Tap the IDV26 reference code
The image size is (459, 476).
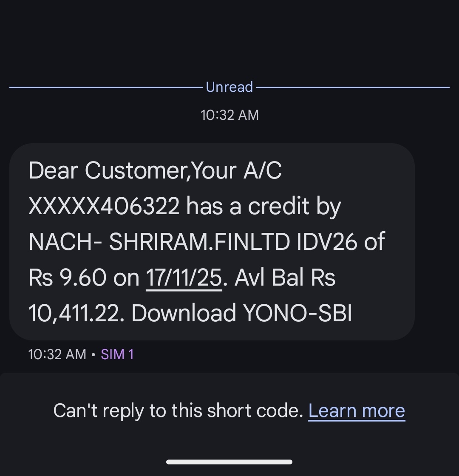(327, 242)
